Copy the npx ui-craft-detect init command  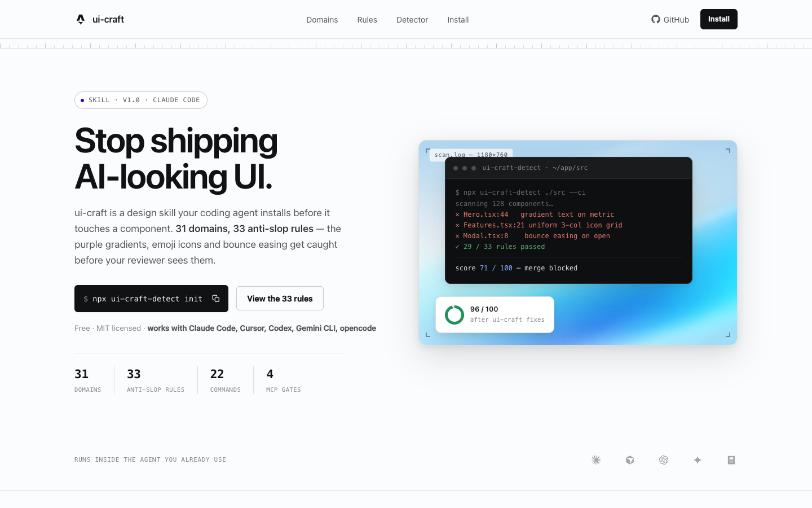coord(216,299)
